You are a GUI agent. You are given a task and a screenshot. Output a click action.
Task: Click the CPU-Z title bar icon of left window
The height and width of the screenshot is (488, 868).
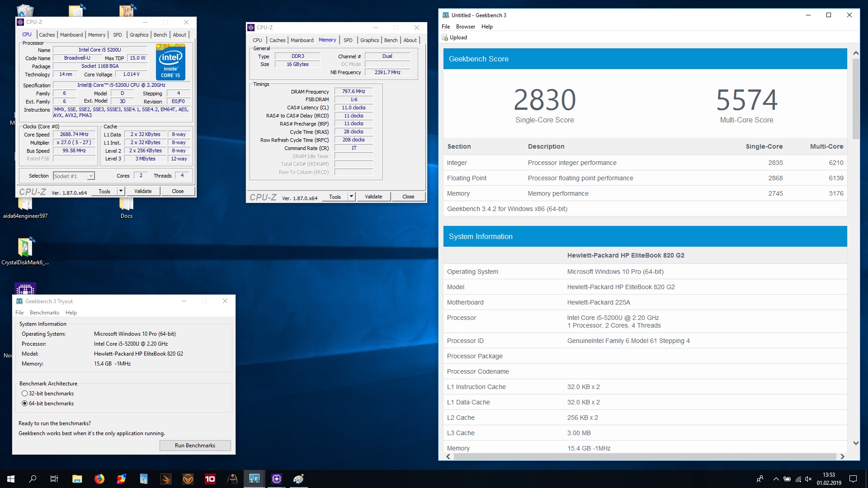click(x=20, y=22)
